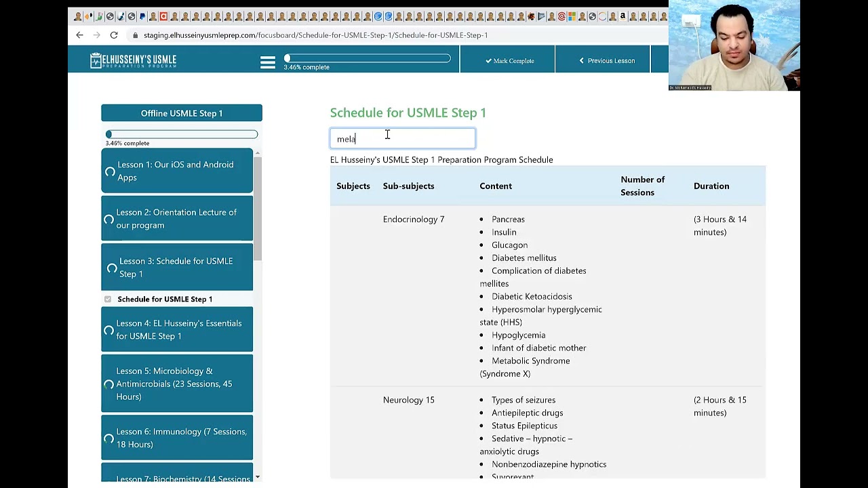Click the ElHusseiny's USMLE logo
The width and height of the screenshot is (868, 488).
133,60
